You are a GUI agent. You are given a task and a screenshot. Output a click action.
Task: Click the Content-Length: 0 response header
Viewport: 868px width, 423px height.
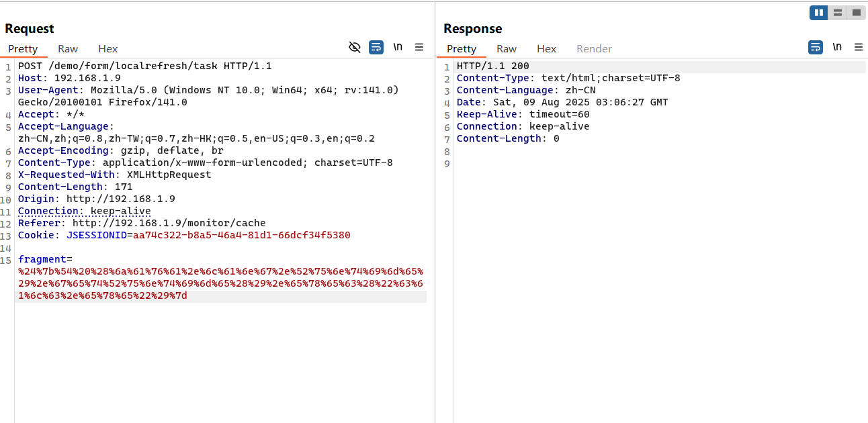[x=508, y=138]
